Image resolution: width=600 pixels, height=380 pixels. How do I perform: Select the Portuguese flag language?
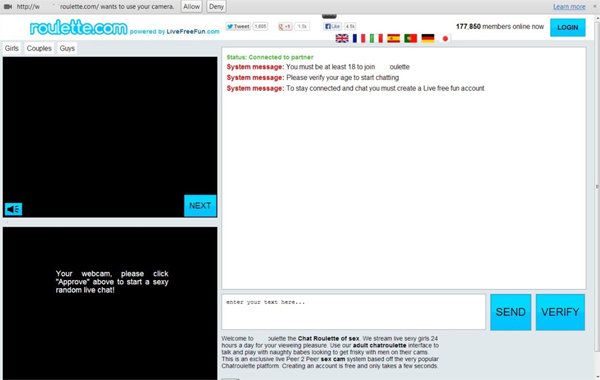[411, 38]
